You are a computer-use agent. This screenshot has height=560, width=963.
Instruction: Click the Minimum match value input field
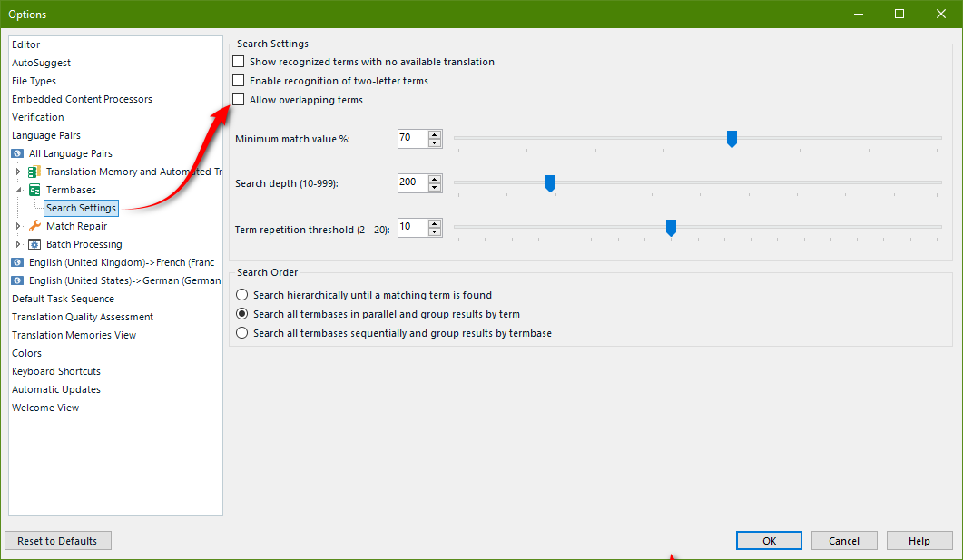[x=413, y=138]
